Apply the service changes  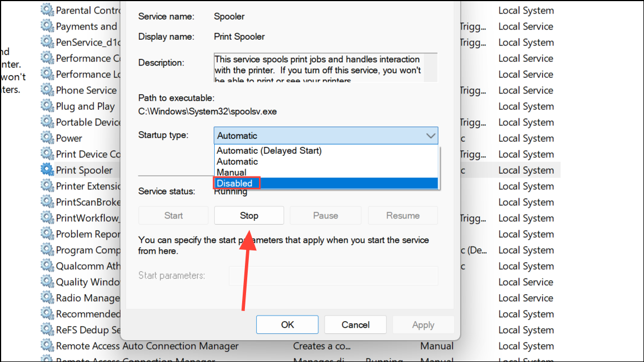(x=423, y=324)
